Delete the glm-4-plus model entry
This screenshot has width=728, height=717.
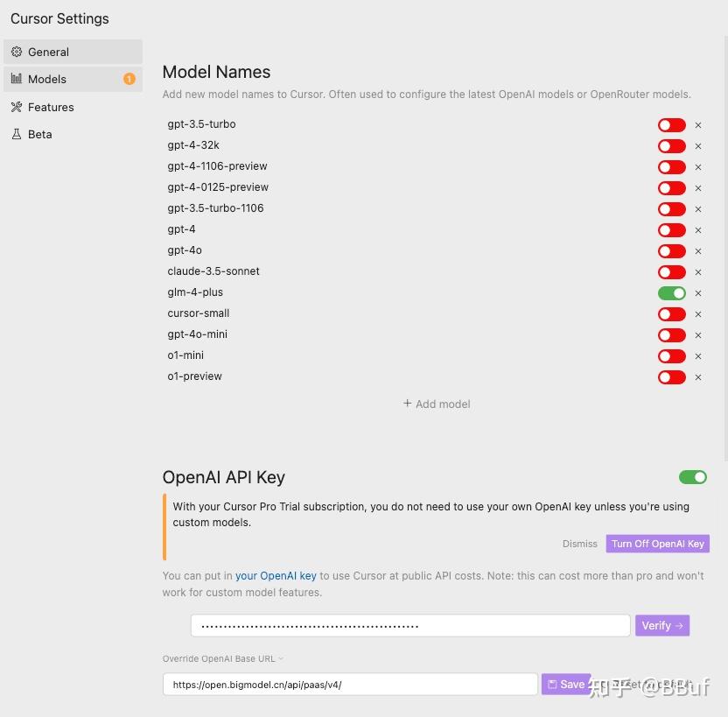tap(698, 293)
